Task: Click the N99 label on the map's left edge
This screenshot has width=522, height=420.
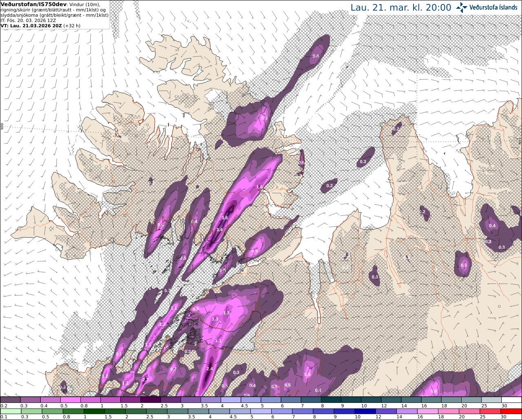Action: 2,127
